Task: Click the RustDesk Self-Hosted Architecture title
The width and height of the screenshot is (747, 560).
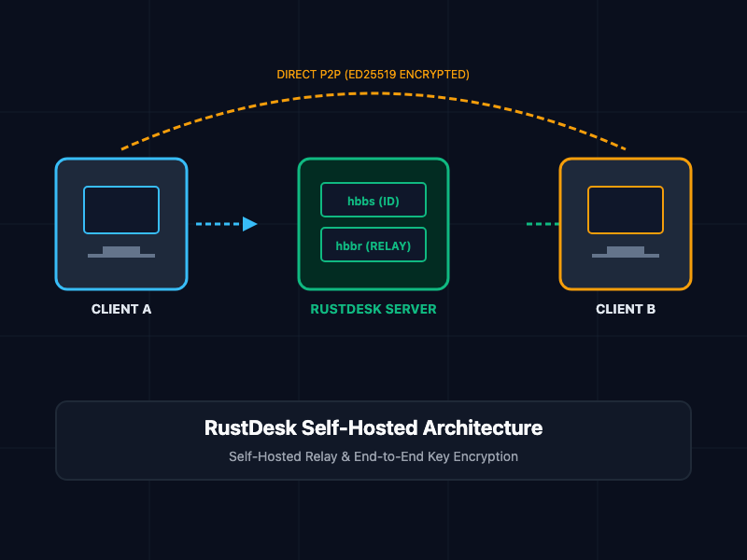Action: (x=373, y=427)
